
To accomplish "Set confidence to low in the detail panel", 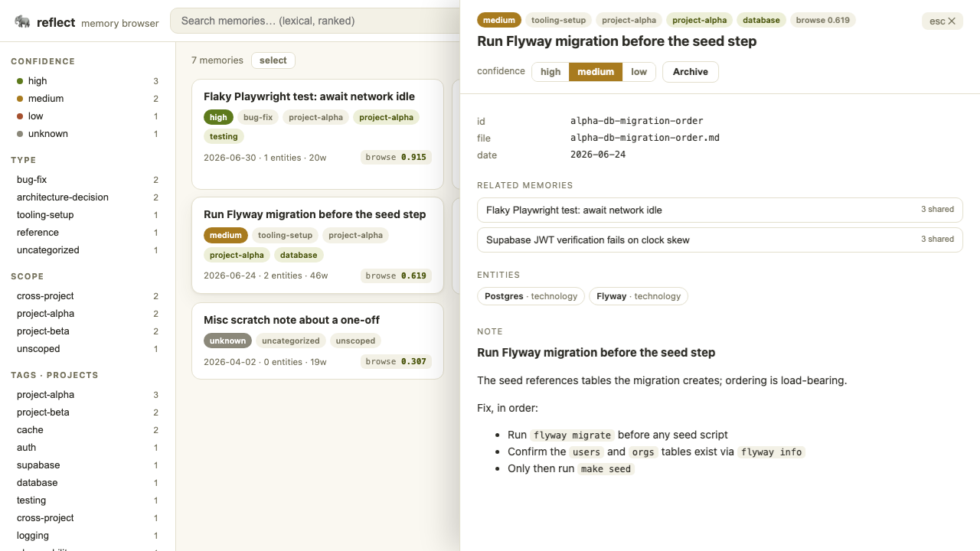I will [x=639, y=72].
